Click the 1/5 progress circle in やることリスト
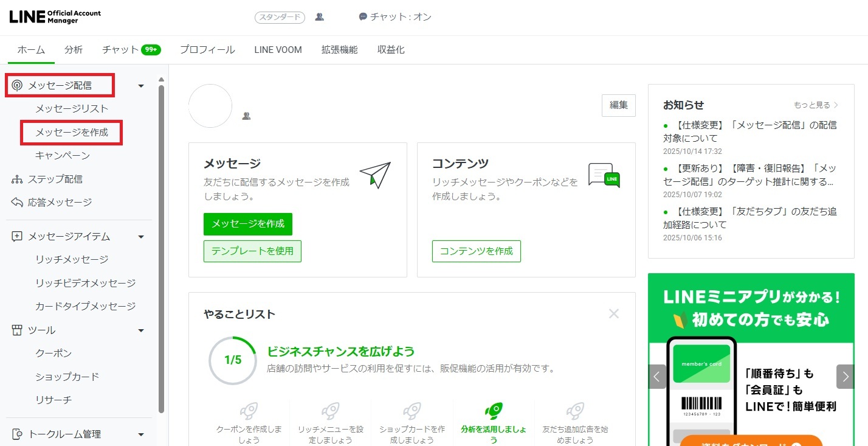The height and width of the screenshot is (446, 868). pos(233,360)
